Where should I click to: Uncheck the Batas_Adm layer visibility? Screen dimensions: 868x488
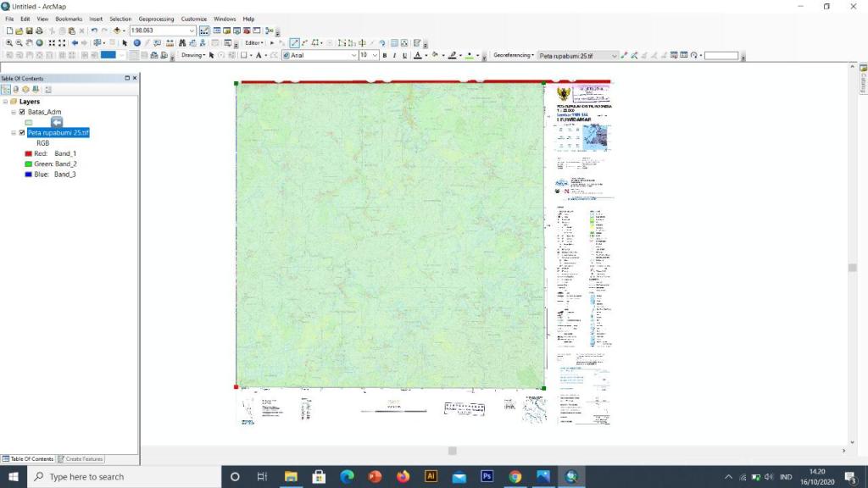(22, 112)
